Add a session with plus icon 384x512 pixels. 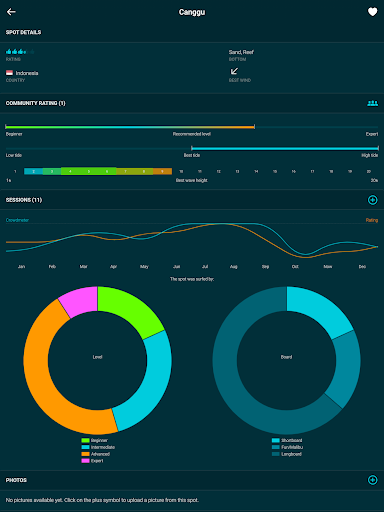point(372,200)
